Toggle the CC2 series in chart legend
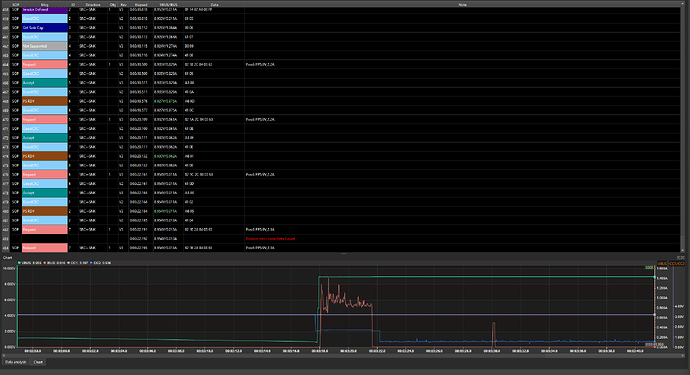690x375 pixels. 101,263
